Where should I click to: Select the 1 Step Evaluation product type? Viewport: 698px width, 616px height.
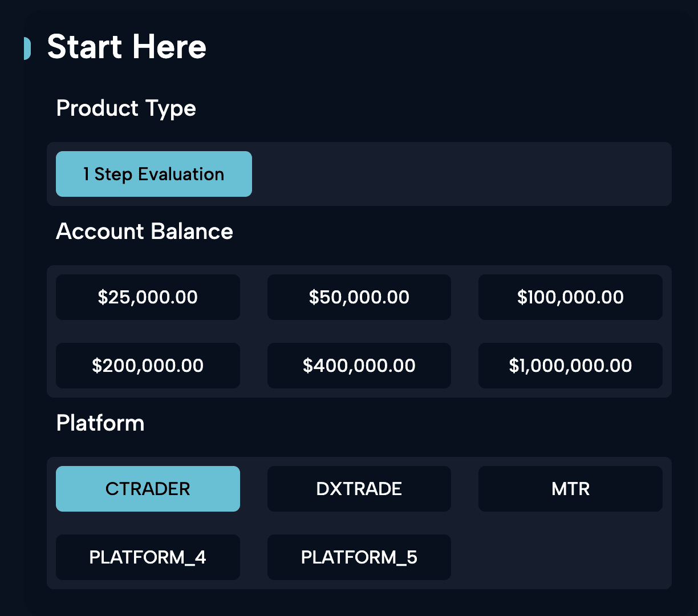click(x=154, y=174)
